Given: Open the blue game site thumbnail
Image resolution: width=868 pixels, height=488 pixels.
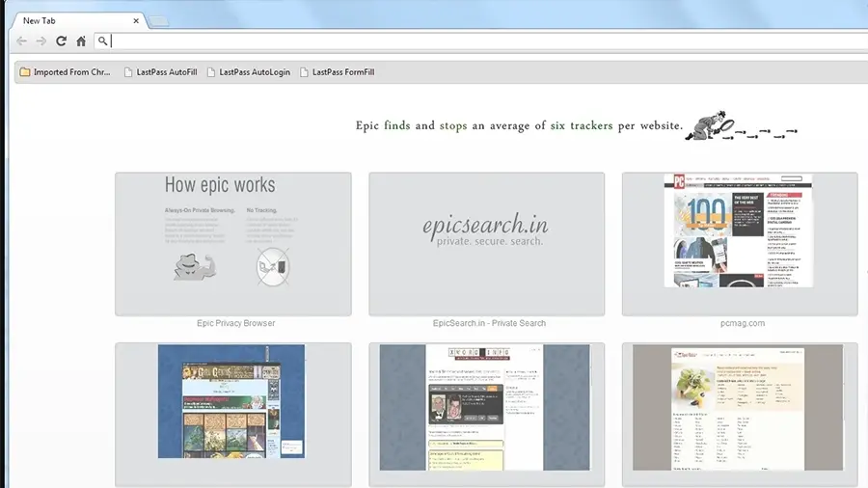Looking at the screenshot, I should [233, 415].
